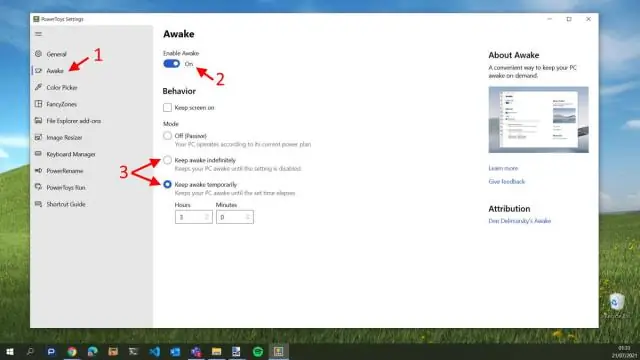640x360 pixels.
Task: Turn off the Enable Awake switch
Action: click(171, 64)
